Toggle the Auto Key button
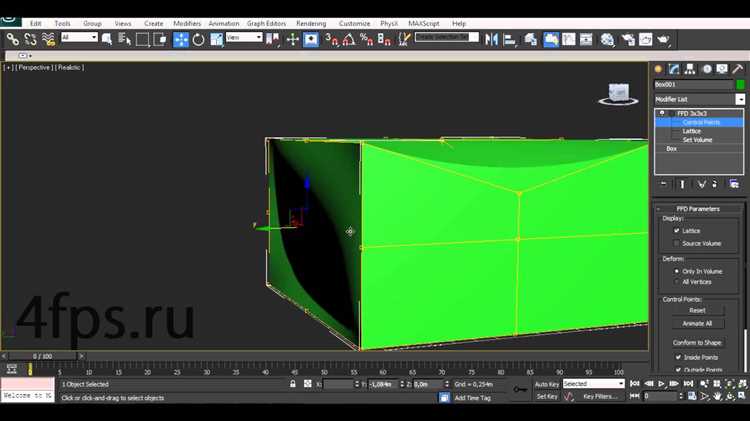Image resolution: width=750 pixels, height=421 pixels. pyautogui.click(x=547, y=384)
